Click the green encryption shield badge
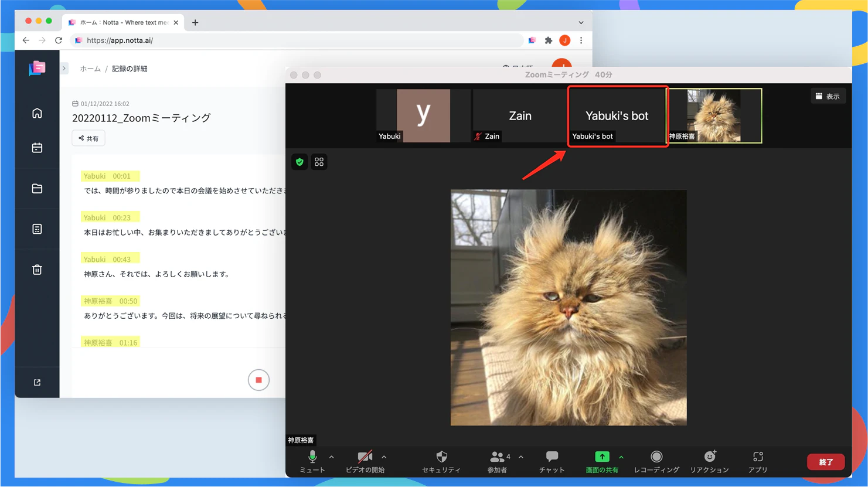This screenshot has width=868, height=487. (x=299, y=162)
